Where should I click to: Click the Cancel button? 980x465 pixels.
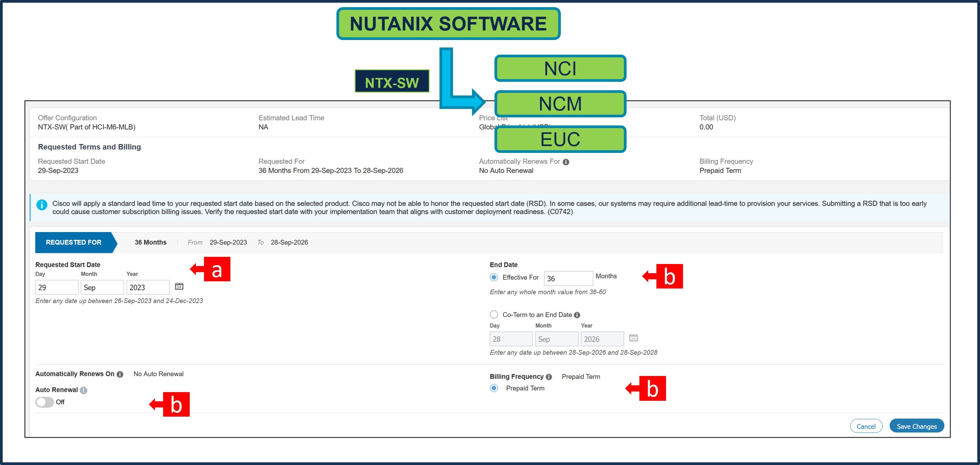(x=866, y=426)
